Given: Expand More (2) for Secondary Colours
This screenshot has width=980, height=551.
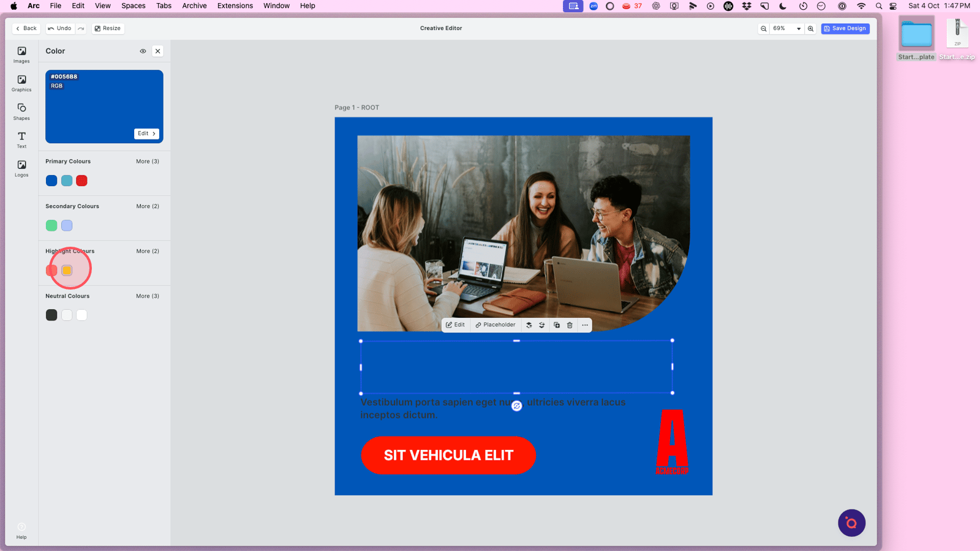Looking at the screenshot, I should tap(148, 206).
